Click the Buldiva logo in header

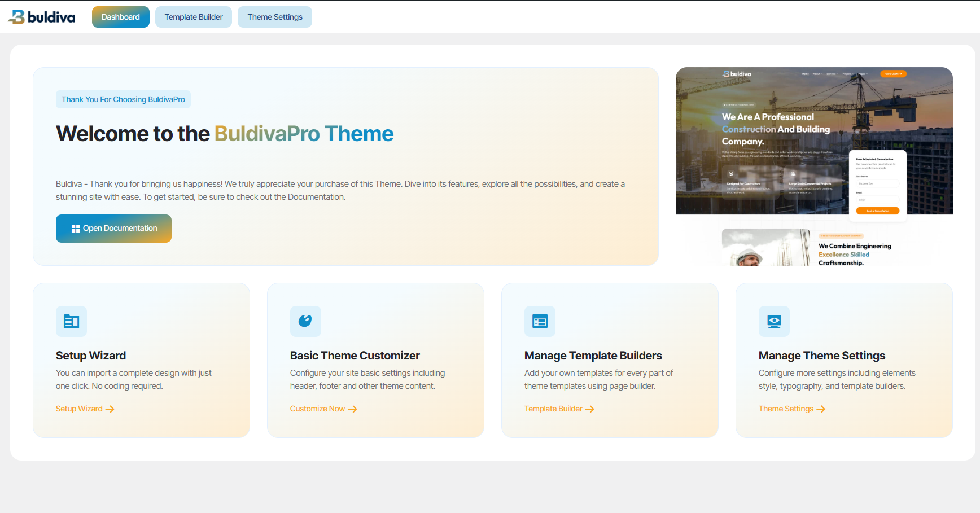42,17
